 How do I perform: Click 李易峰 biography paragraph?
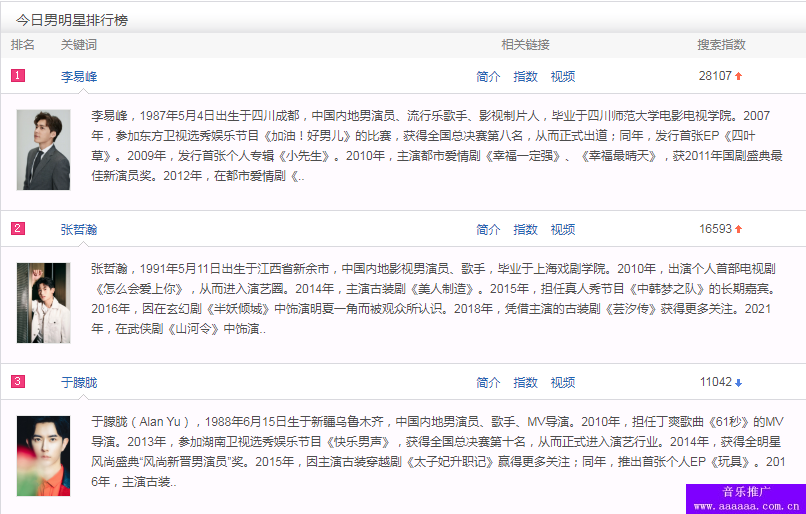click(437, 146)
